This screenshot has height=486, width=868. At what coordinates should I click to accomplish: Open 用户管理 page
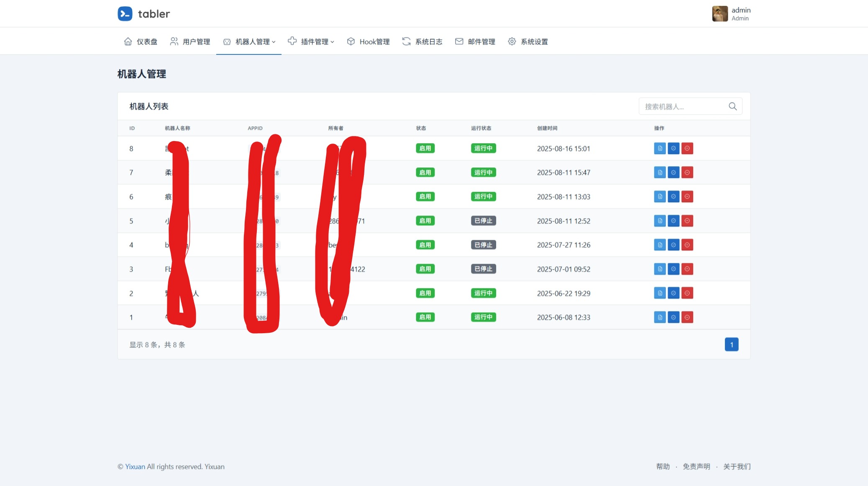pyautogui.click(x=190, y=41)
